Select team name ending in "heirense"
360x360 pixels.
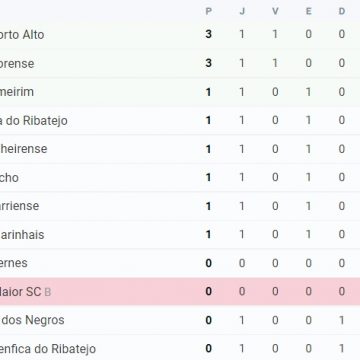[24, 149]
